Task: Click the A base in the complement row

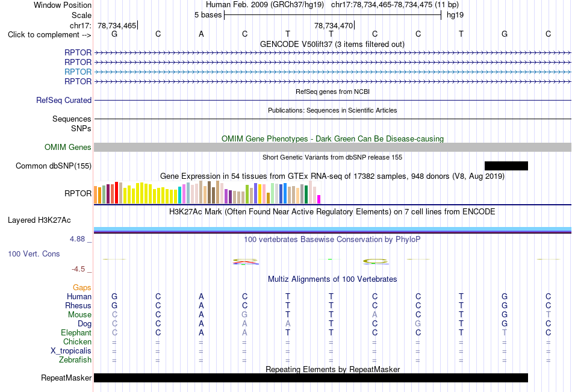Action: [x=201, y=34]
